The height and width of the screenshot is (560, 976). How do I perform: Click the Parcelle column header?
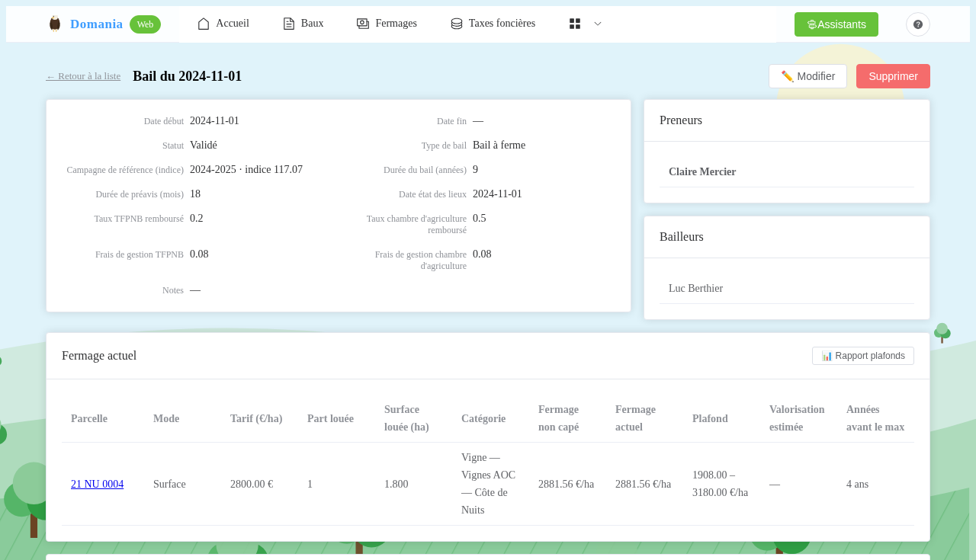[x=89, y=419]
